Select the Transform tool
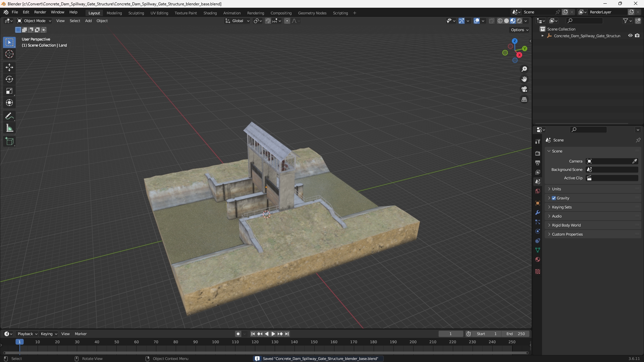 tap(9, 103)
